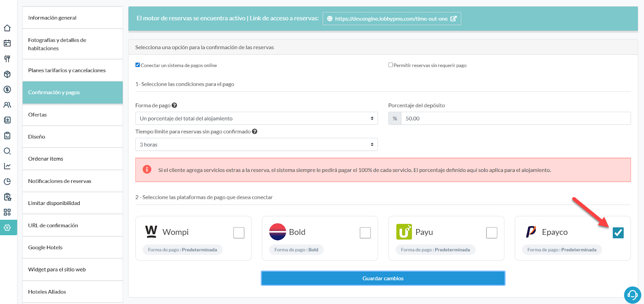
Task: Open the line chart analytics icon
Action: (7, 166)
